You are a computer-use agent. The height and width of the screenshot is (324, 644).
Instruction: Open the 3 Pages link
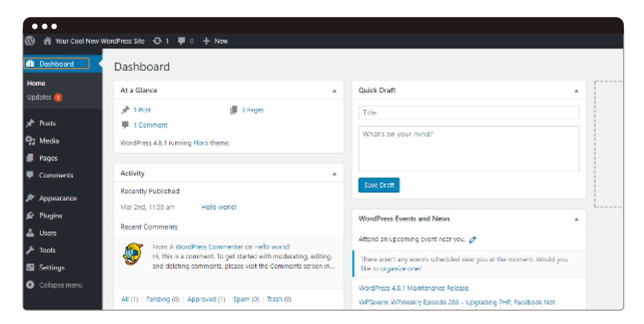point(253,110)
